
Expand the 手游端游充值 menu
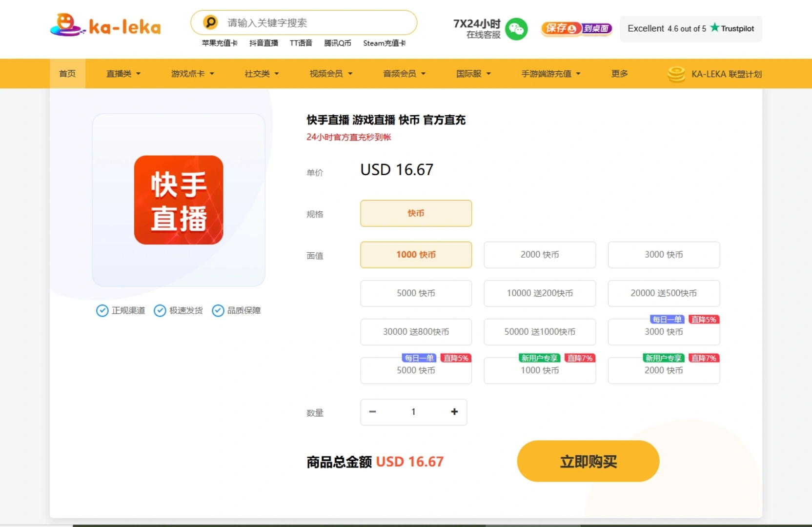(x=551, y=74)
